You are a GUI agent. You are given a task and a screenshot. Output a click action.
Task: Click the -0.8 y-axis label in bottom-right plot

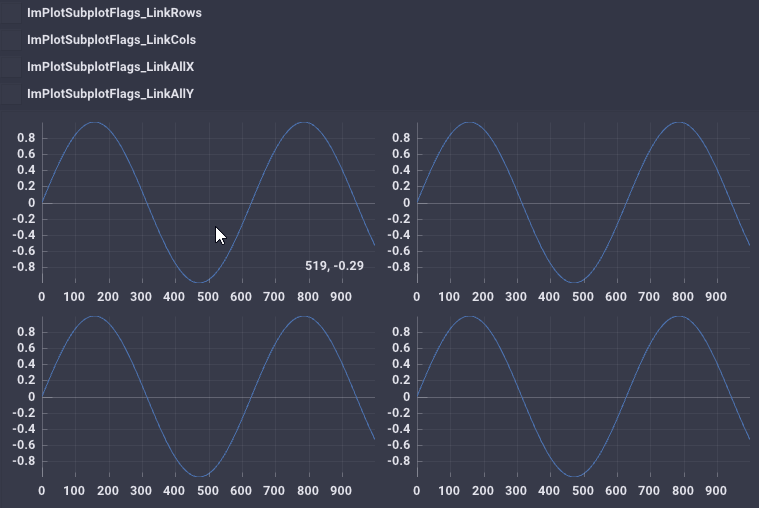[x=398, y=461]
